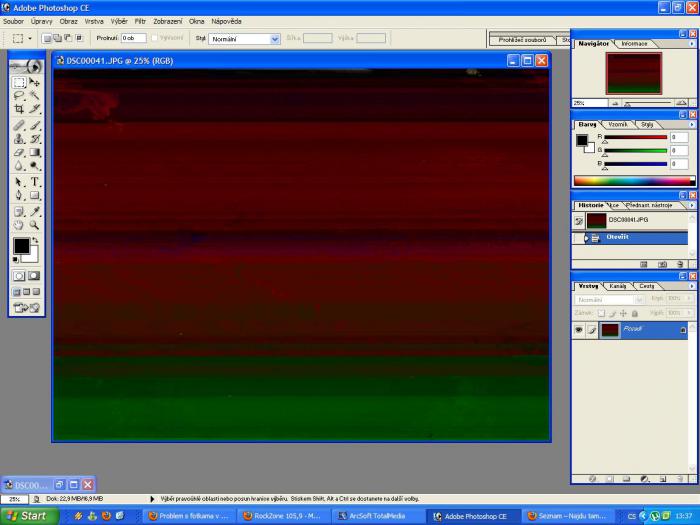Open the Styl dropdown set to Normální
Image resolution: width=700 pixels, height=525 pixels.
pyautogui.click(x=245, y=39)
